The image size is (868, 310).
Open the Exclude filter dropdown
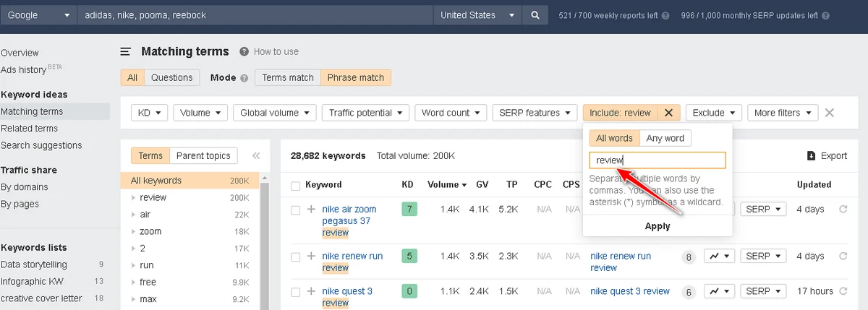pyautogui.click(x=713, y=113)
